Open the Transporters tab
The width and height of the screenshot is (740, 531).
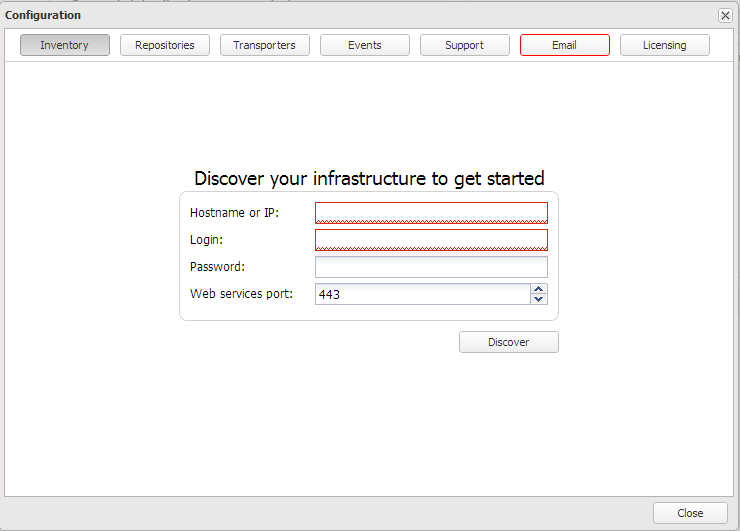point(265,45)
